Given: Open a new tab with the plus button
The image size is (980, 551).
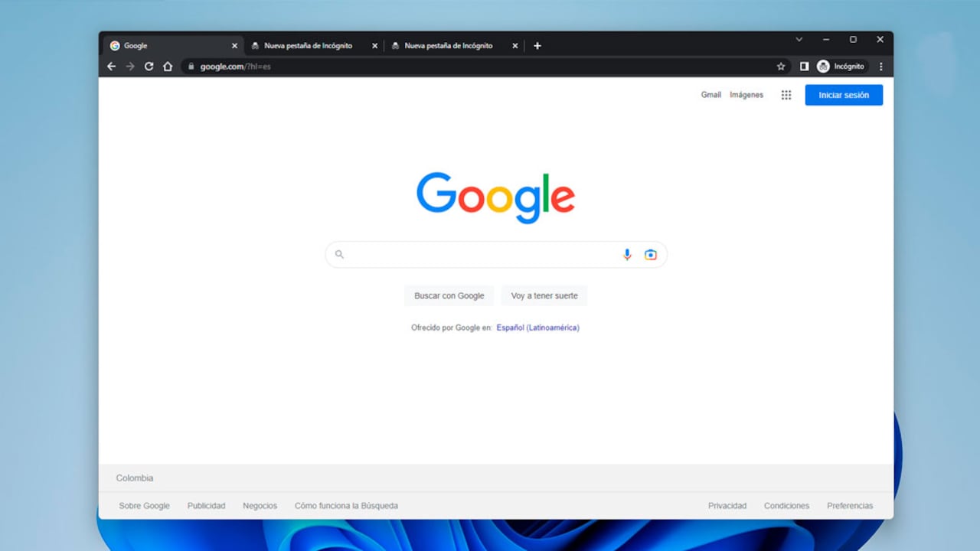Looking at the screenshot, I should click(x=537, y=46).
